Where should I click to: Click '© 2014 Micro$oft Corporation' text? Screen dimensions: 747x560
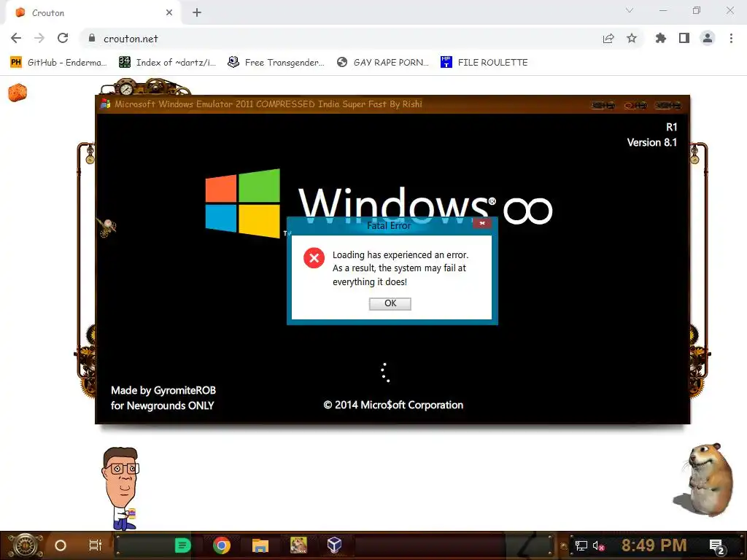(x=393, y=405)
